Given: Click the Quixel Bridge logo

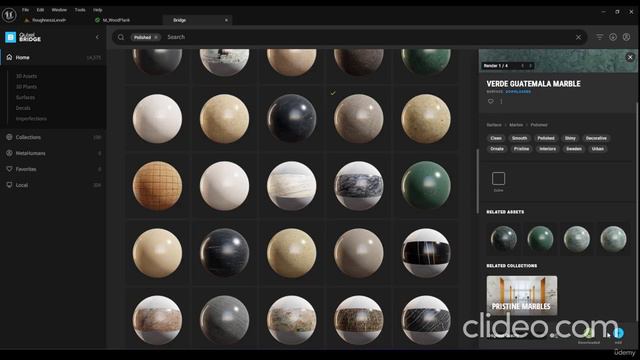Looking at the screenshot, I should [23, 37].
